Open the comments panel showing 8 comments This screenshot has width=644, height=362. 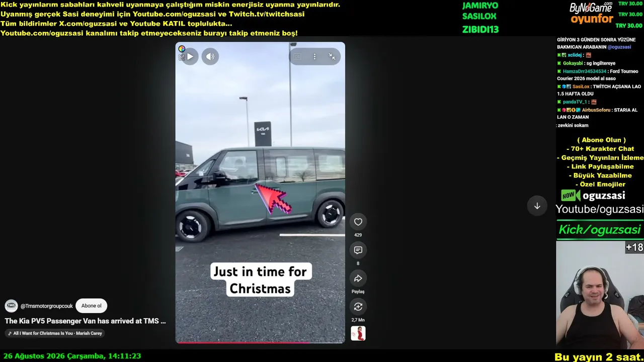click(358, 250)
